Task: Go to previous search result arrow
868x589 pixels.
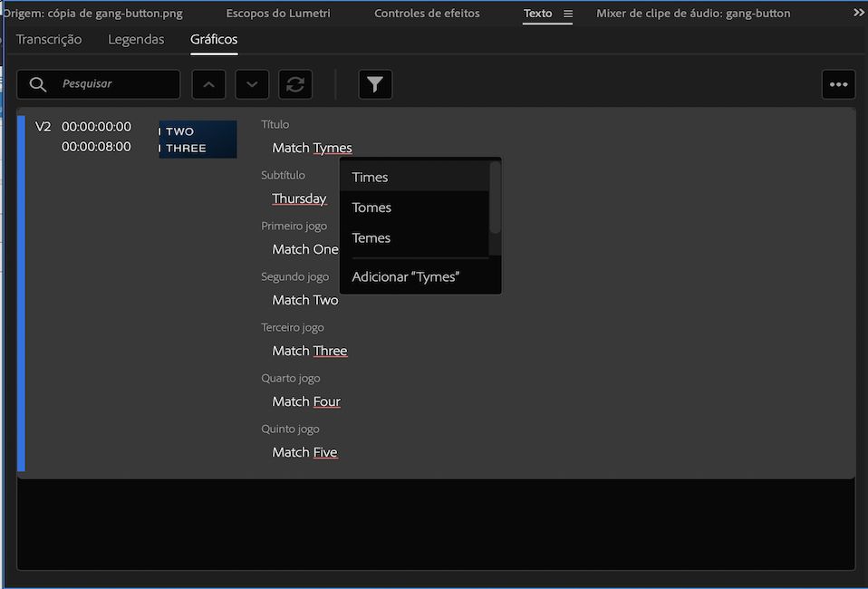Action: pyautogui.click(x=208, y=84)
